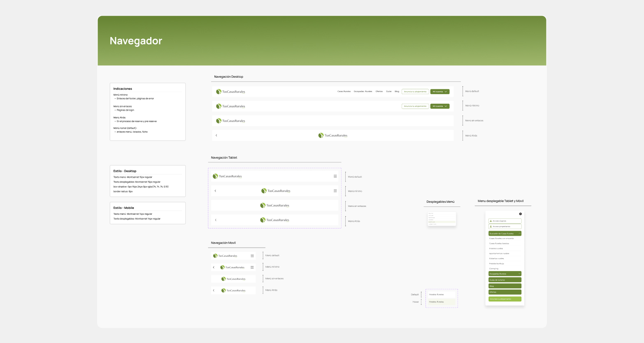Viewport: 644px width, 343px height.
Task: Click back arrow in Tablet Menú Atrás bar
Action: [216, 220]
